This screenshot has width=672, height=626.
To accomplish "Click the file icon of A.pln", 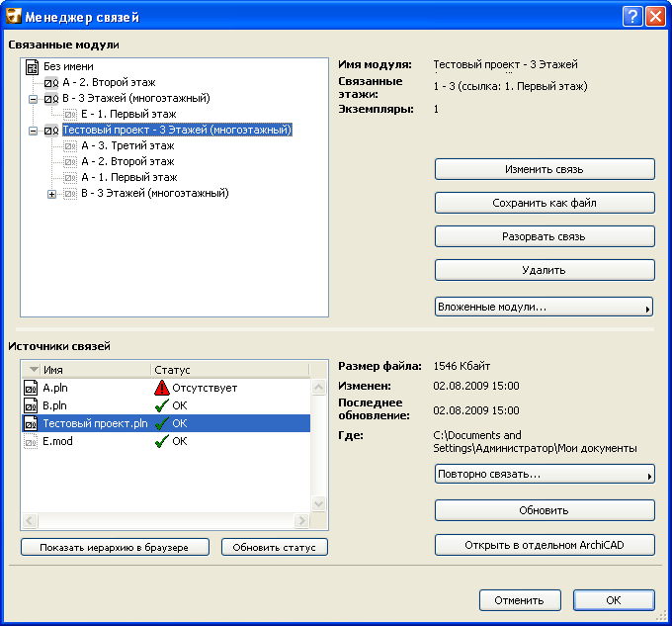I will click(x=31, y=388).
